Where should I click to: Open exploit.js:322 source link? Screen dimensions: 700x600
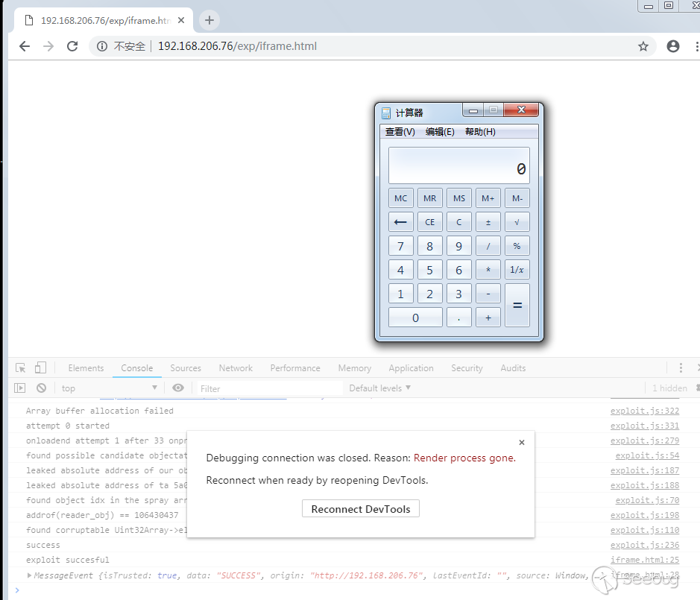pyautogui.click(x=645, y=411)
